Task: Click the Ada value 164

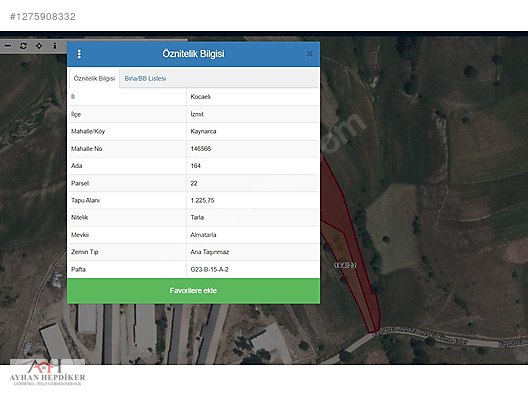Action: coord(196,166)
